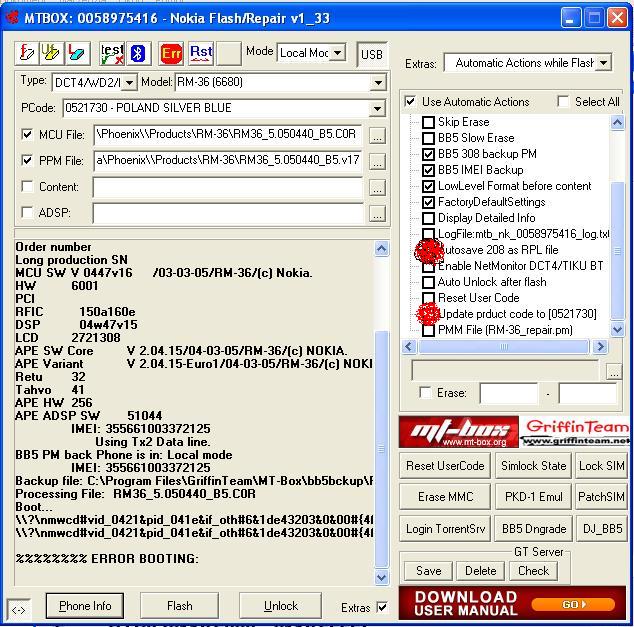Enable NetMonitor DCT4/TIKU BT checkbox
The height and width of the screenshot is (627, 634).
428,267
